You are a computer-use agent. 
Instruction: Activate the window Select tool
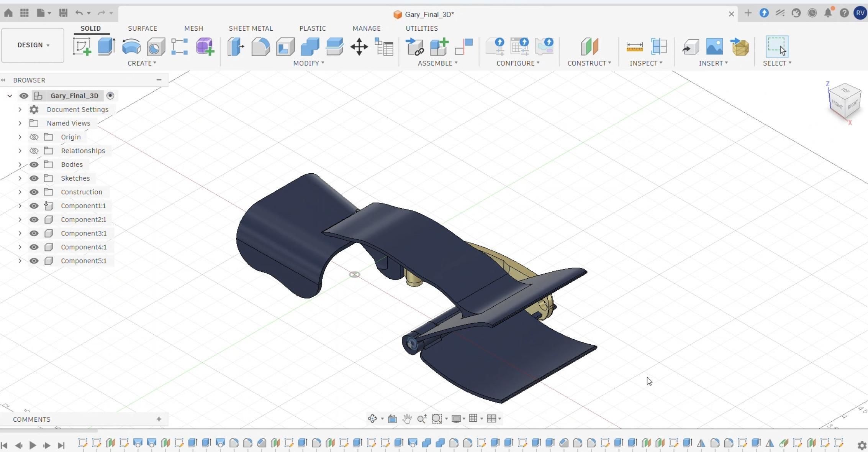pyautogui.click(x=777, y=47)
